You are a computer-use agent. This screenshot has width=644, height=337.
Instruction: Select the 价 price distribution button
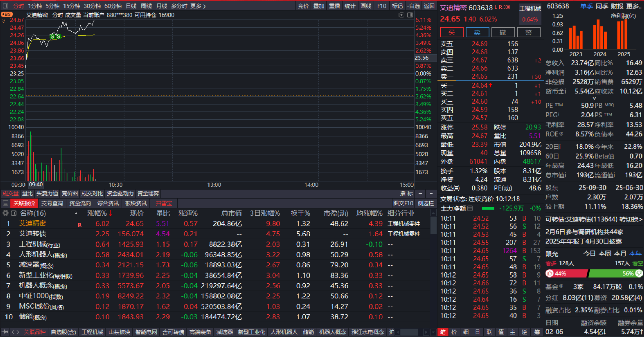pos(454,332)
